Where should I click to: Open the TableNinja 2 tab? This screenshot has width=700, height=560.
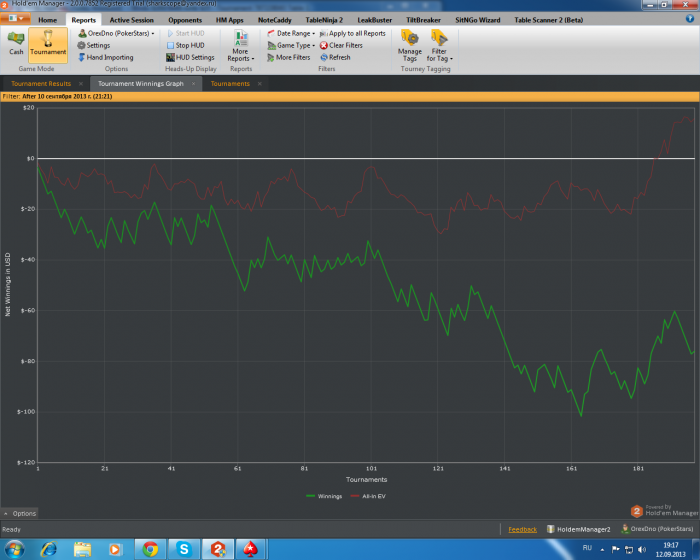point(324,20)
